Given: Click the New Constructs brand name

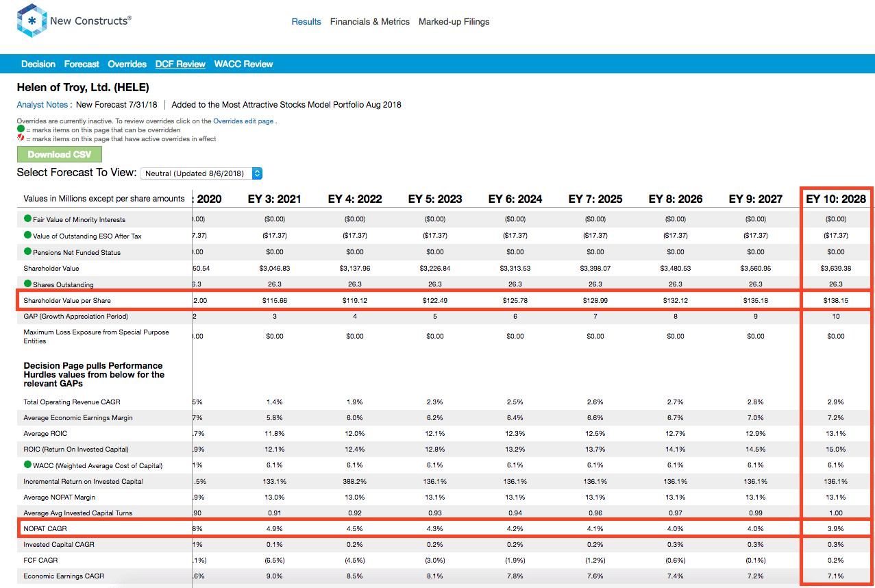Looking at the screenshot, I should [89, 21].
